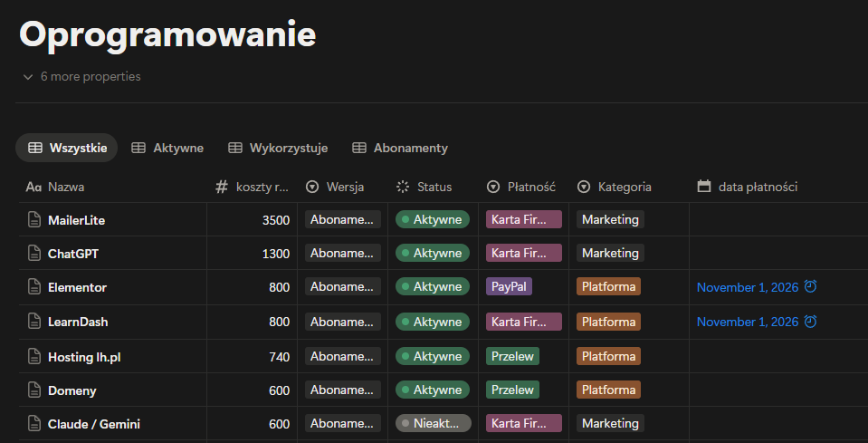Click the hash icon in koszty header
This screenshot has height=443, width=868.
222,188
